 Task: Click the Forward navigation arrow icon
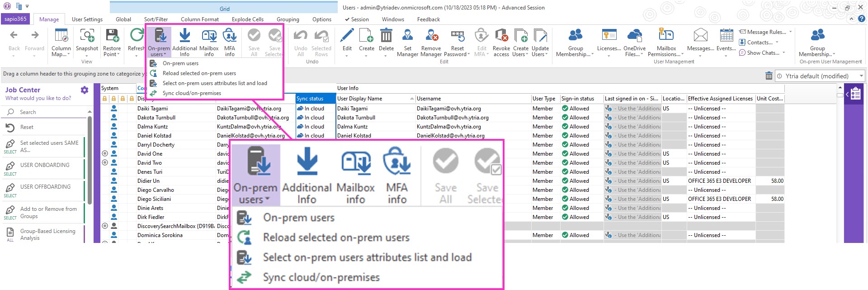click(x=35, y=35)
